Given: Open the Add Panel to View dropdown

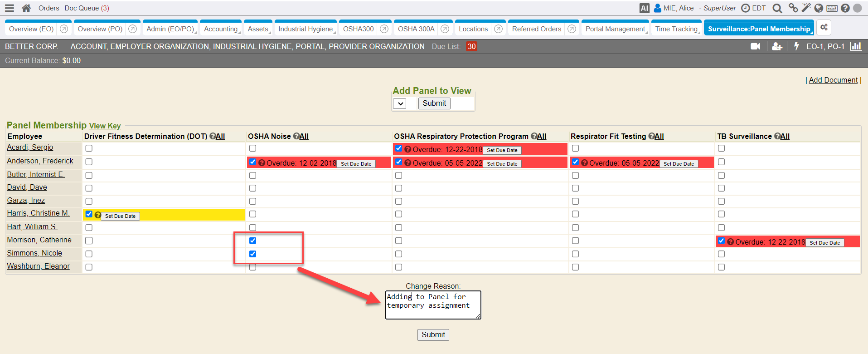Looking at the screenshot, I should (400, 103).
